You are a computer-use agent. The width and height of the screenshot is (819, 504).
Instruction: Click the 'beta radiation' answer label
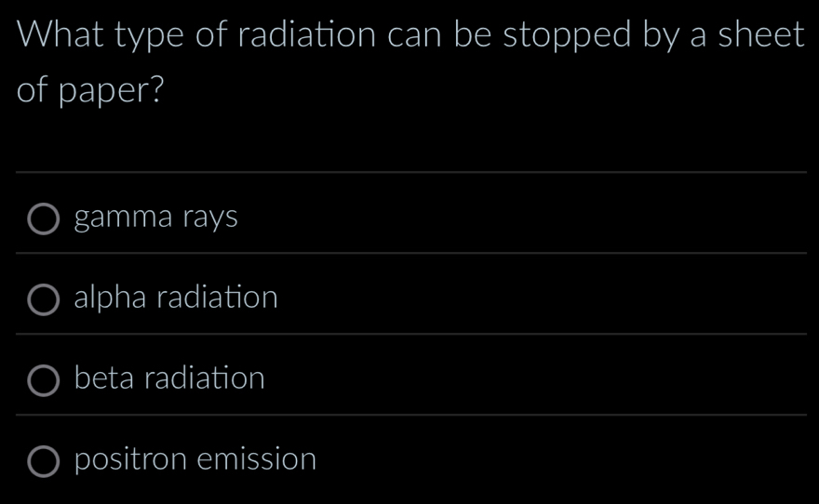pyautogui.click(x=169, y=378)
